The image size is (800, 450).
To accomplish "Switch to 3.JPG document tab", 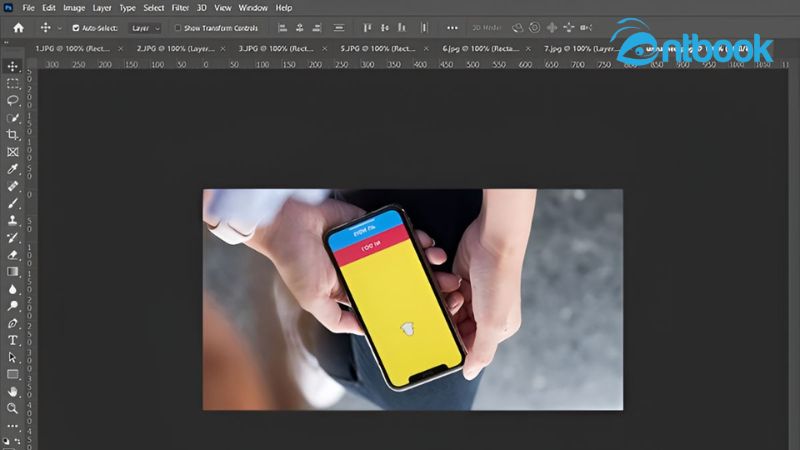I will point(276,48).
